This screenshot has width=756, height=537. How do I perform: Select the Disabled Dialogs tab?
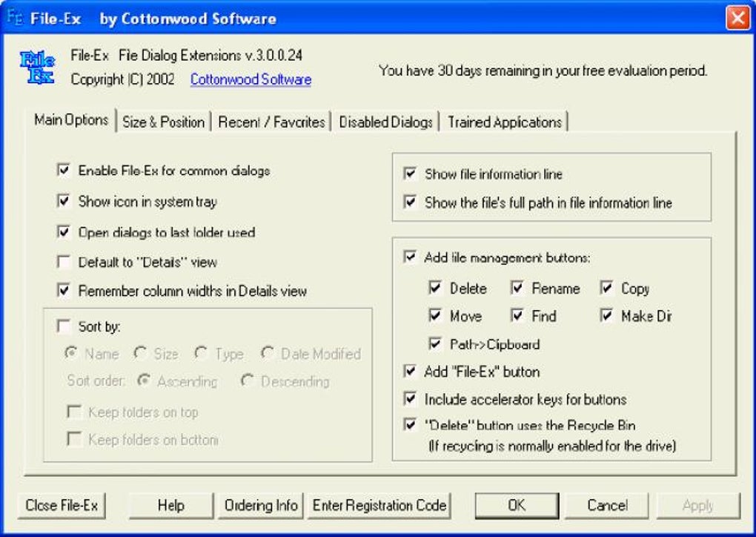tap(386, 120)
